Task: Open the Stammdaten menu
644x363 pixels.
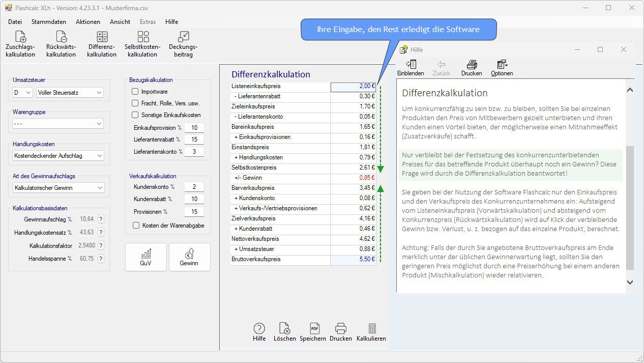Action: click(x=49, y=22)
